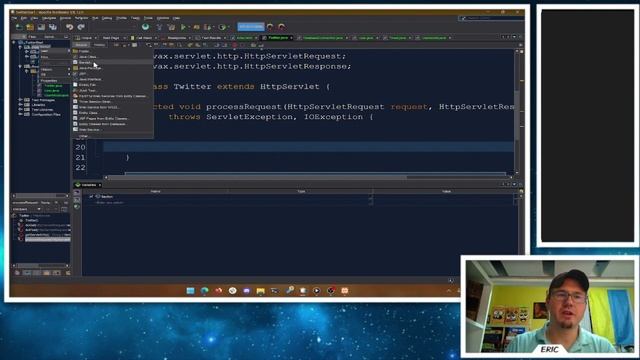Expand Git submenu in context menu
Screen dimensions: 640x360
(x=55, y=74)
